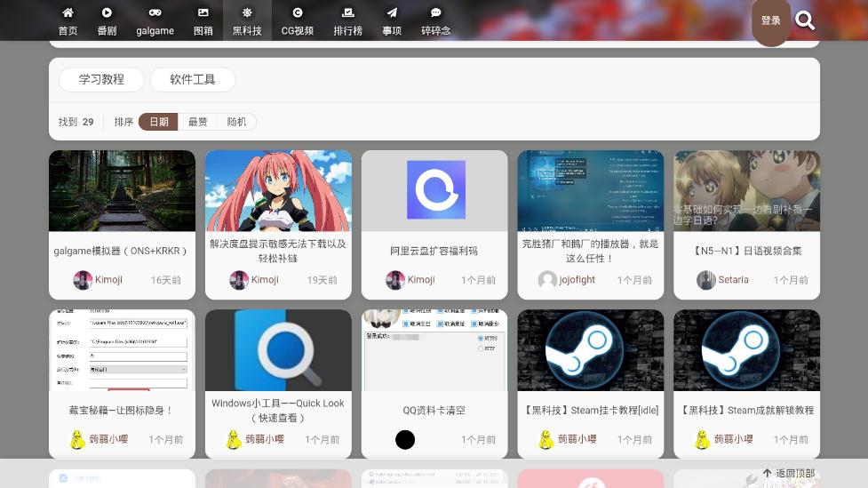
Task: Open 【黑科技】Steam成就解锁教程 post title
Action: pyautogui.click(x=747, y=411)
